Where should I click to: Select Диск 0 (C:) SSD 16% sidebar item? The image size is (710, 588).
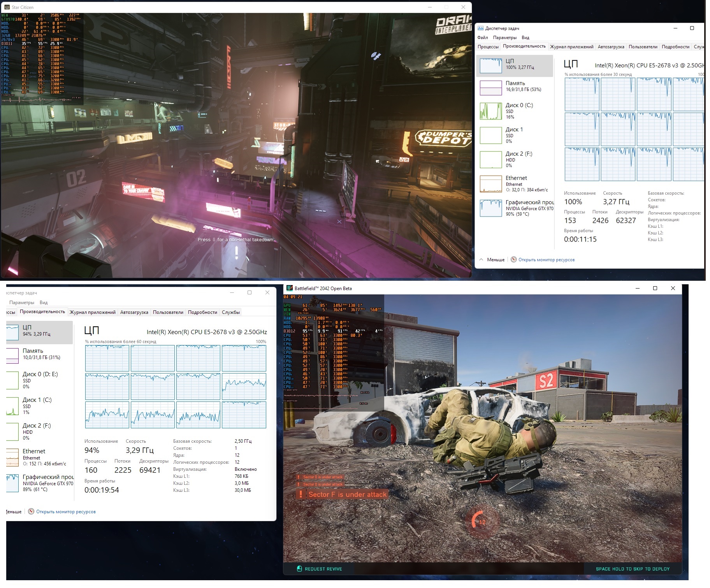(515, 111)
